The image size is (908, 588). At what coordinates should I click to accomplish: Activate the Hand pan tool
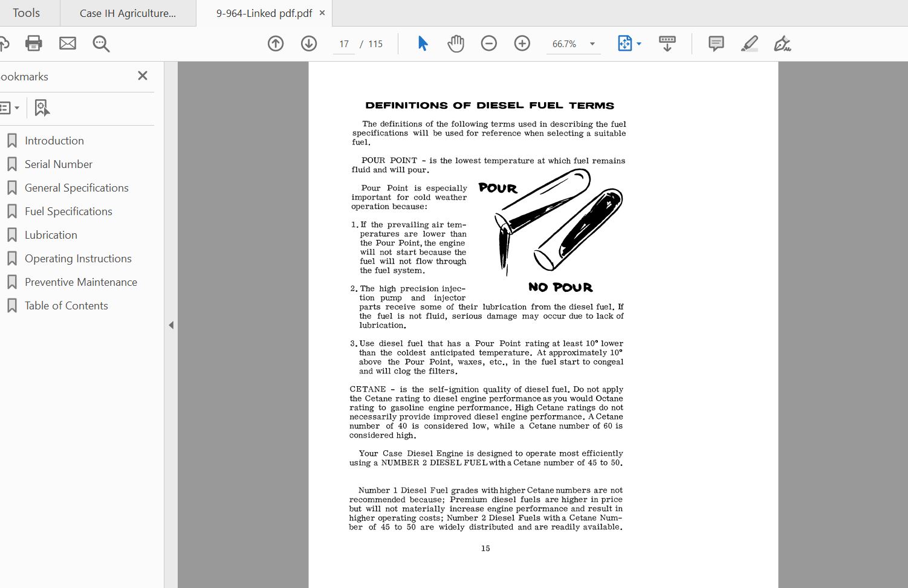click(456, 44)
